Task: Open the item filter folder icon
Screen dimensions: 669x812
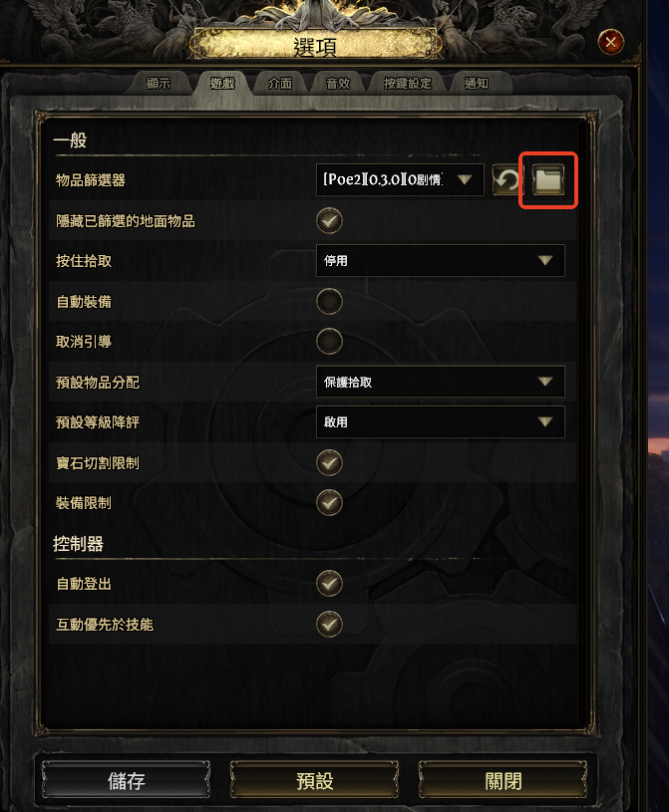Action: point(548,179)
